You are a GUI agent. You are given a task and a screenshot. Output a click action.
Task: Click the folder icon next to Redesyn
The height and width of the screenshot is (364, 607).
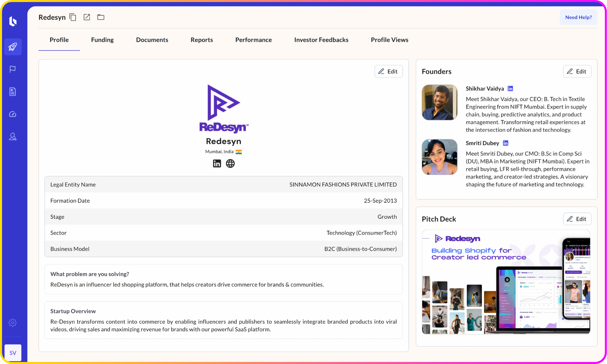101,17
